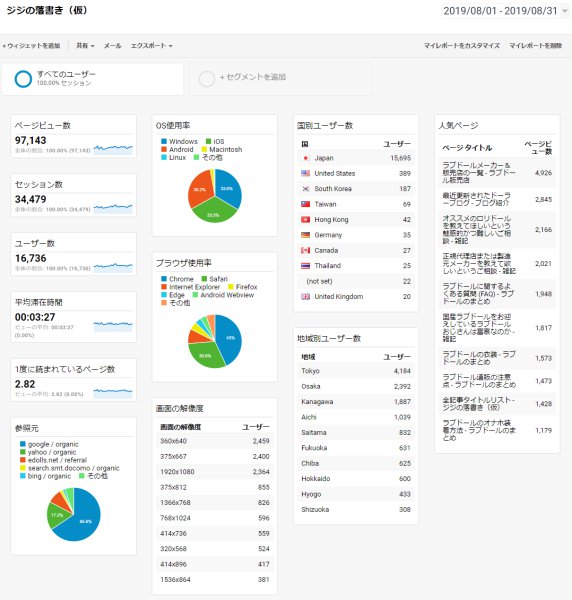572x600 pixels.
Task: Click the orange Android slice in the OS pie chart
Action: click(x=200, y=189)
